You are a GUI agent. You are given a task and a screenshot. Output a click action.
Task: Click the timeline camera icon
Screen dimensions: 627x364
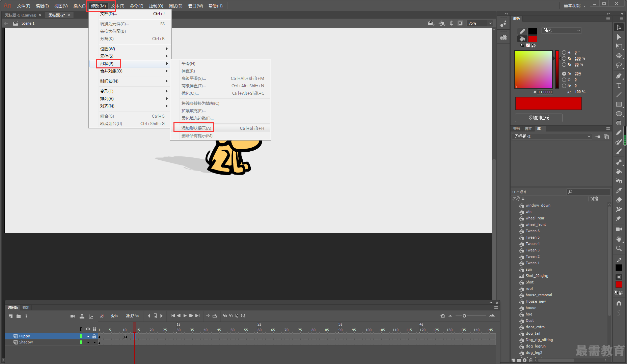(73, 316)
